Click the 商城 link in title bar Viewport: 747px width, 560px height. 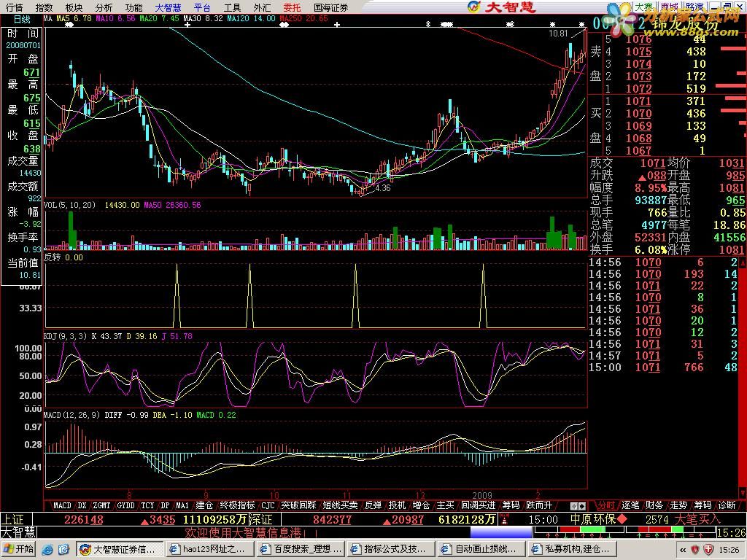click(x=670, y=7)
